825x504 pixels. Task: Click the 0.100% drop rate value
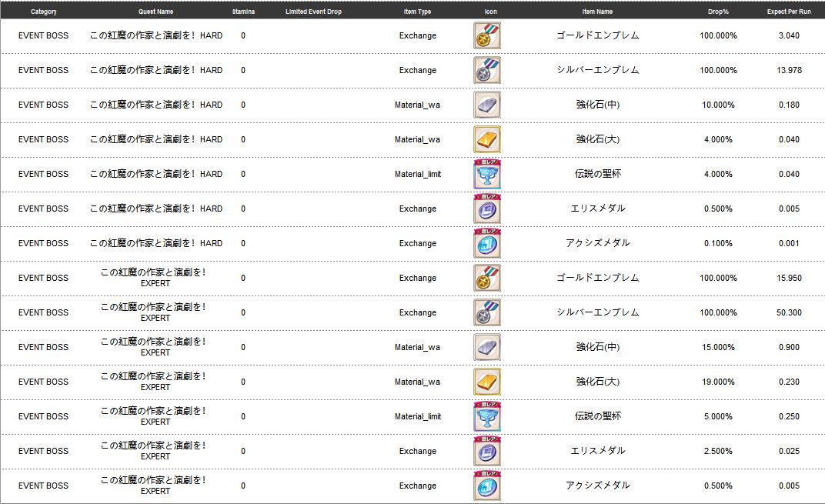pos(718,243)
